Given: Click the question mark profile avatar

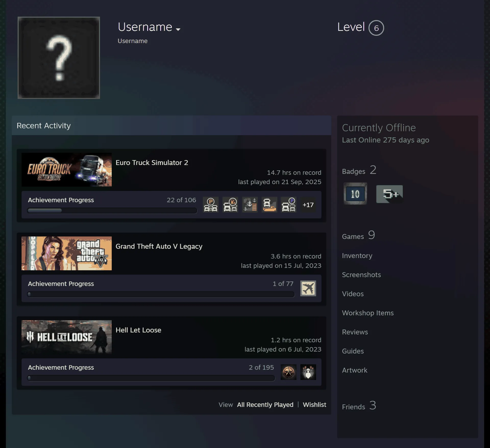Looking at the screenshot, I should pos(59,58).
